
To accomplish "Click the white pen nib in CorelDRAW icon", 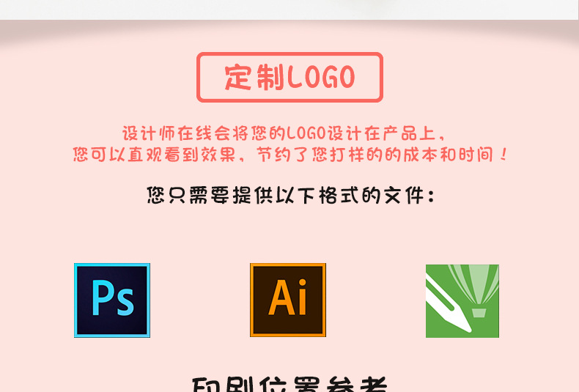I will pos(448,305).
